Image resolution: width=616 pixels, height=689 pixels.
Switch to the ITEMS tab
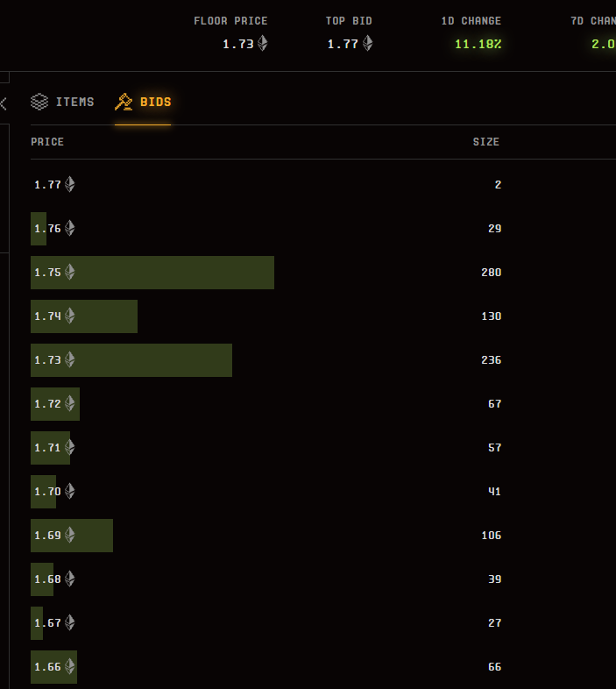62,102
